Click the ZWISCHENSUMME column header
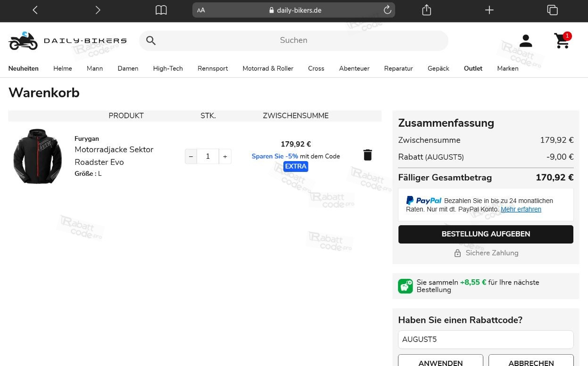This screenshot has height=366, width=588. click(x=296, y=115)
